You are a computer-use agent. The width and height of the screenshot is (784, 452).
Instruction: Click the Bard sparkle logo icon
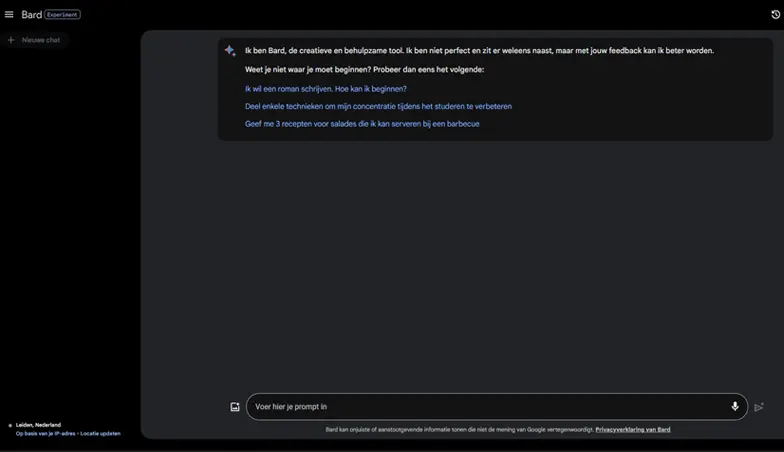click(x=230, y=50)
